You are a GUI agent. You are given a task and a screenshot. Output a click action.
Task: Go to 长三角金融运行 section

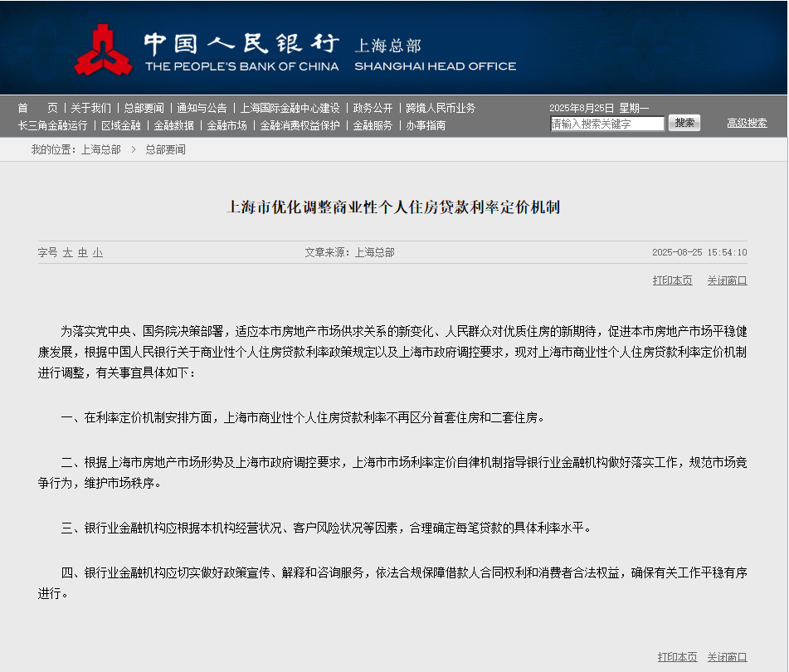(53, 125)
